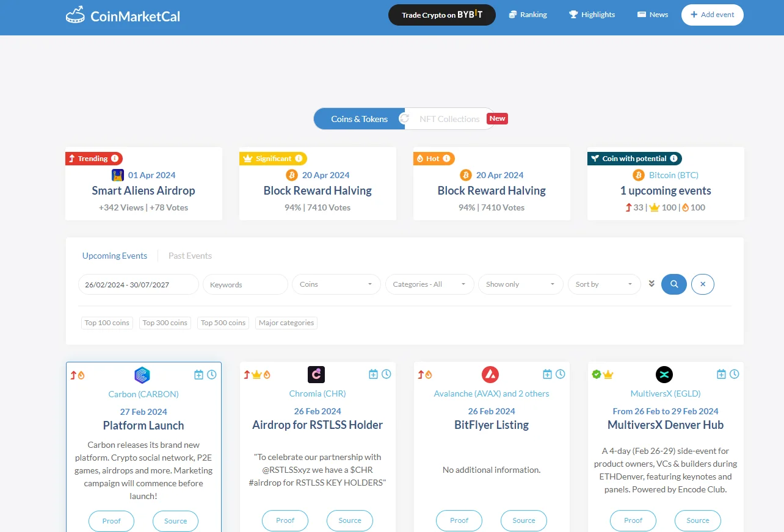This screenshot has height=532, width=784.
Task: Click verified green badge on MultiversX card
Action: (x=597, y=374)
